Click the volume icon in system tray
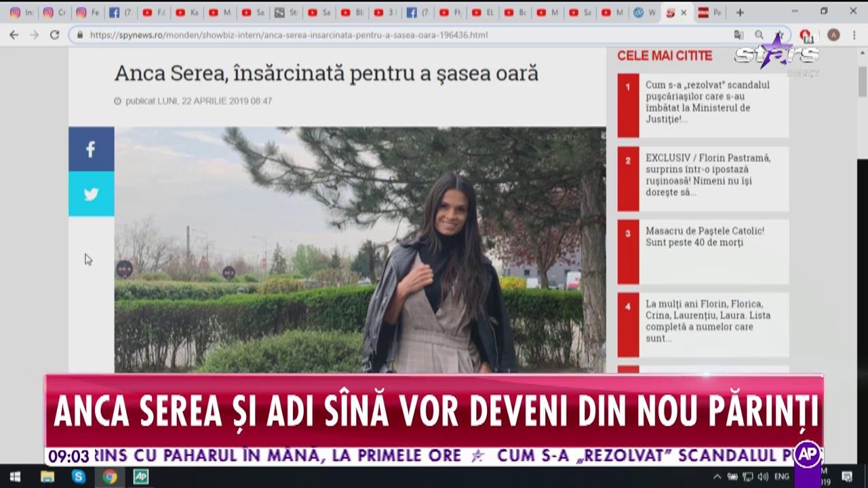This screenshot has height=488, width=868. tap(763, 476)
